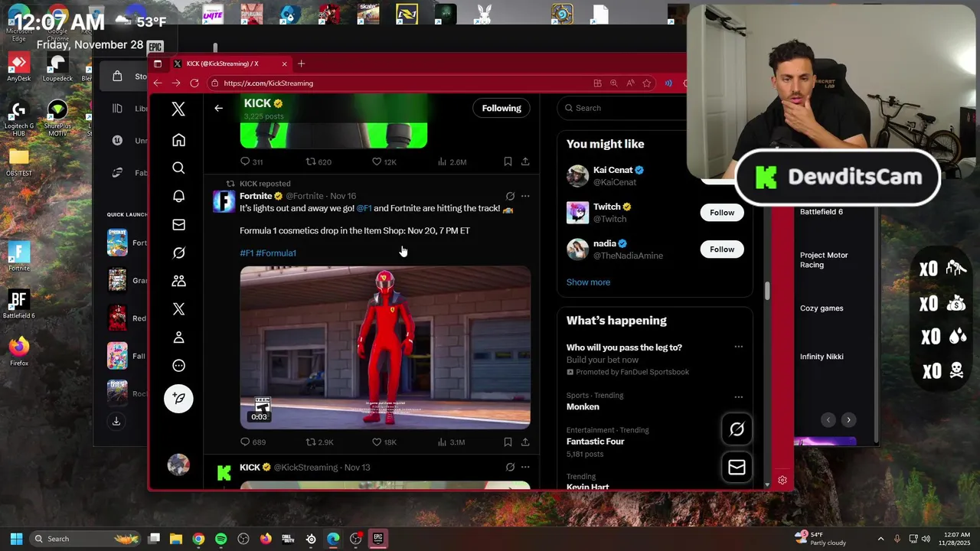This screenshot has width=980, height=551.
Task: Open the more menu on Fortnite post
Action: [x=525, y=196]
